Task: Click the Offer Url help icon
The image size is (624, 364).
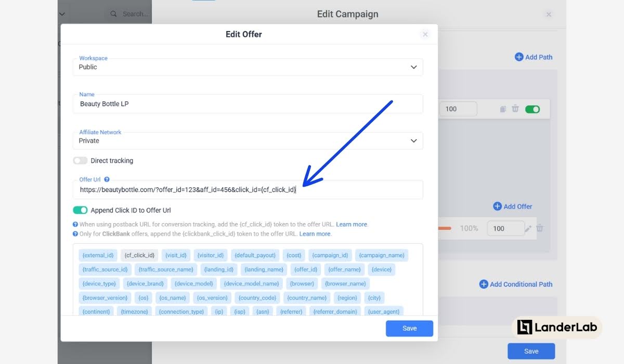Action: point(107,179)
